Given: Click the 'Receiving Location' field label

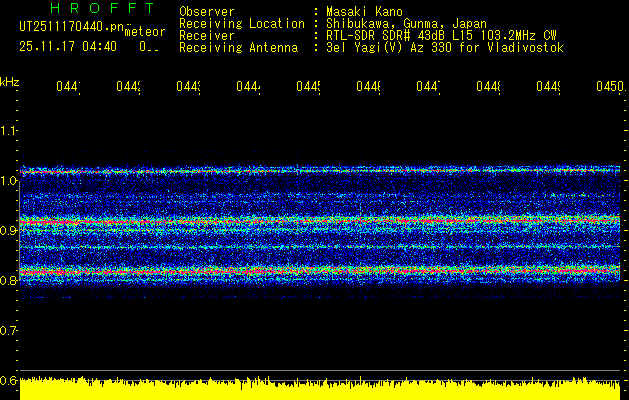Looking at the screenshot, I should tap(241, 23).
